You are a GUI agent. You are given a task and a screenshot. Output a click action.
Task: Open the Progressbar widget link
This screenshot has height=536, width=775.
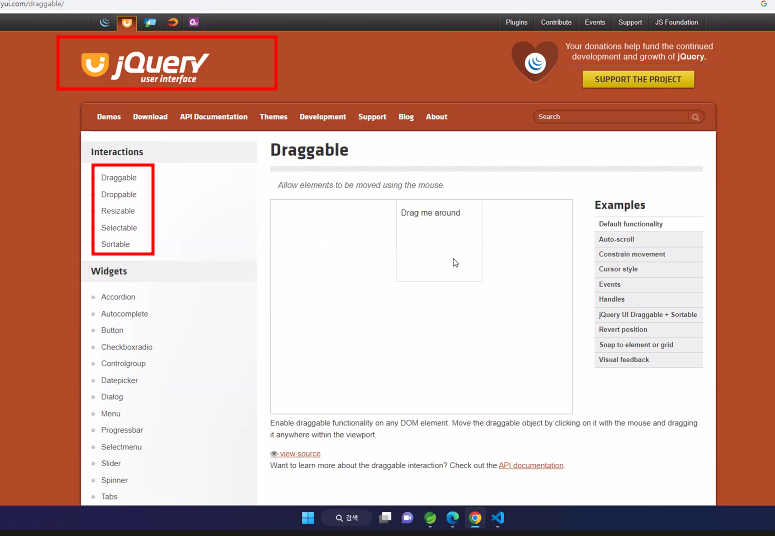tap(122, 430)
